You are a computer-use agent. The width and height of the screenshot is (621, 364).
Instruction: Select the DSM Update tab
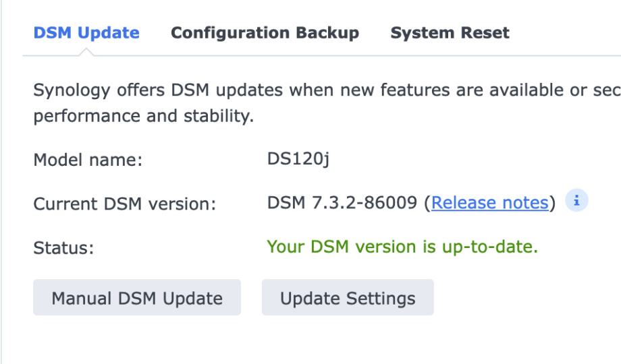pos(87,33)
